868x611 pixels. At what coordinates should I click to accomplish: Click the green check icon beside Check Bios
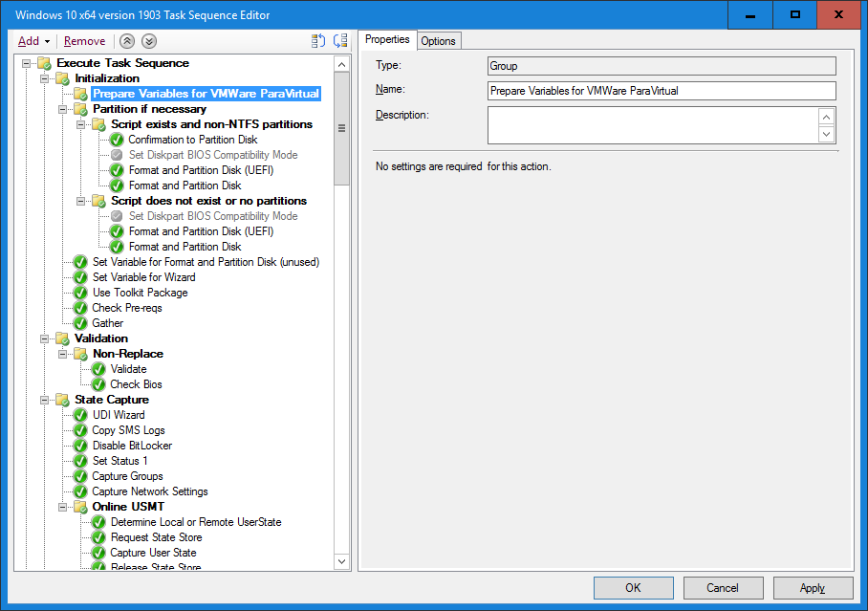(x=99, y=384)
